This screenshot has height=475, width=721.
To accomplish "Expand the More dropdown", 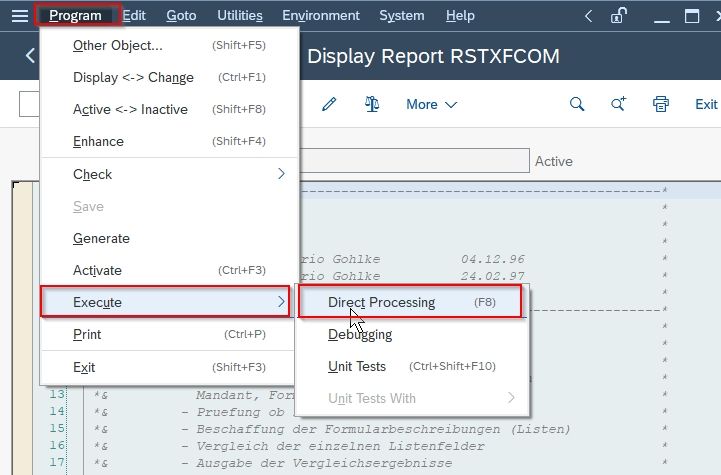I will click(x=431, y=104).
